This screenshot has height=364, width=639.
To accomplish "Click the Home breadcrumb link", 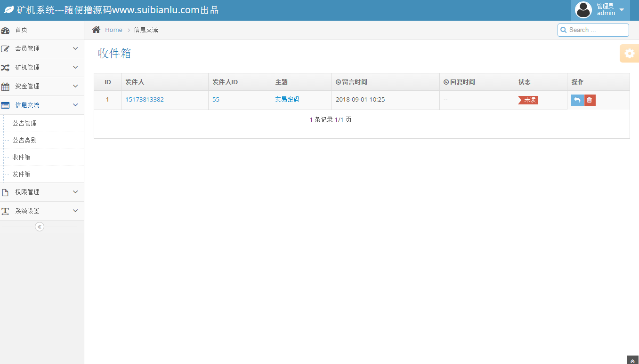I will 113,30.
